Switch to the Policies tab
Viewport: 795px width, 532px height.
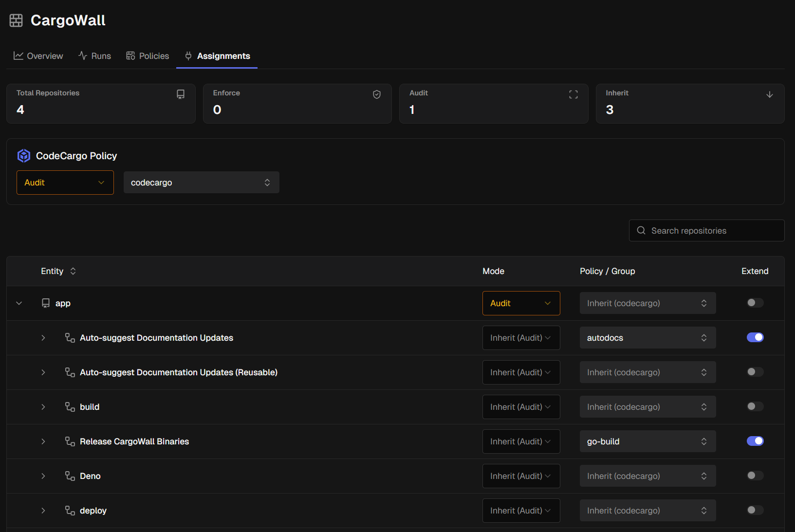(148, 56)
